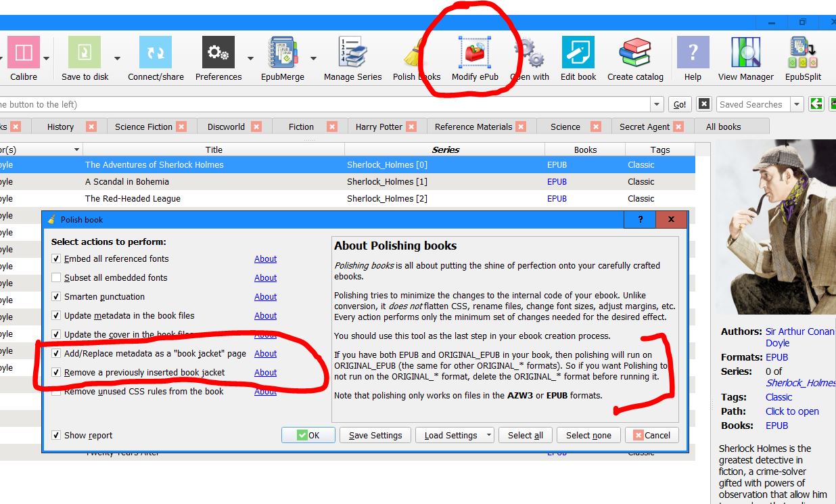Click into the search input field
The height and width of the screenshot is (504, 836).
point(325,104)
